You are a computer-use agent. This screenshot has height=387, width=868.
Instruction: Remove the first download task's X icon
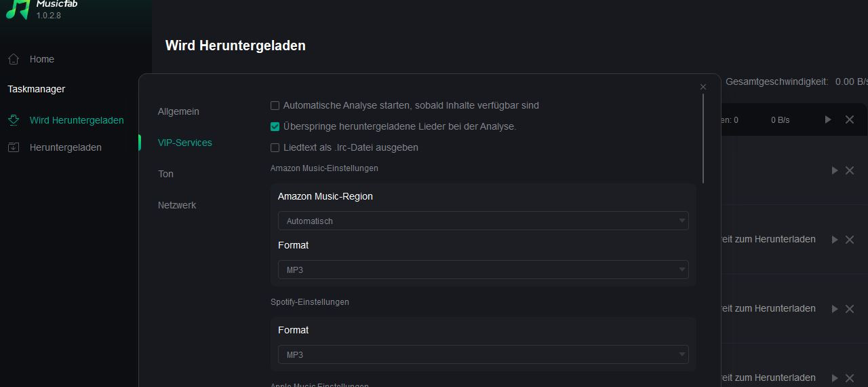(850, 170)
